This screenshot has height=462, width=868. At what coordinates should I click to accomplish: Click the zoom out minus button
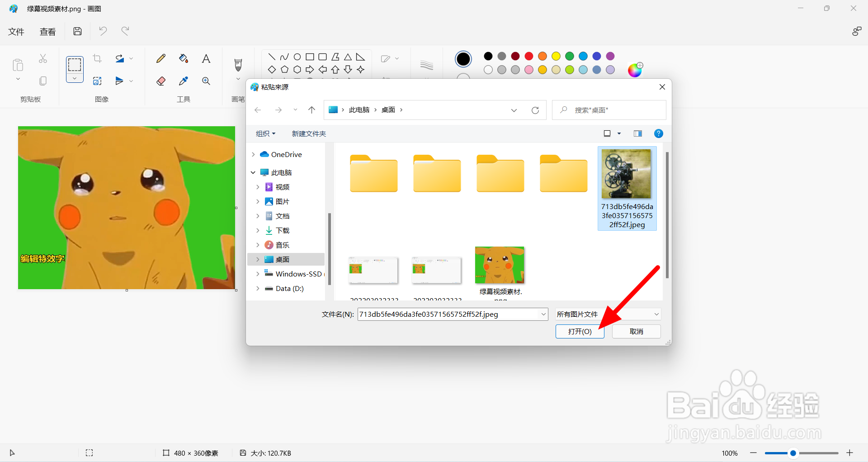click(753, 453)
